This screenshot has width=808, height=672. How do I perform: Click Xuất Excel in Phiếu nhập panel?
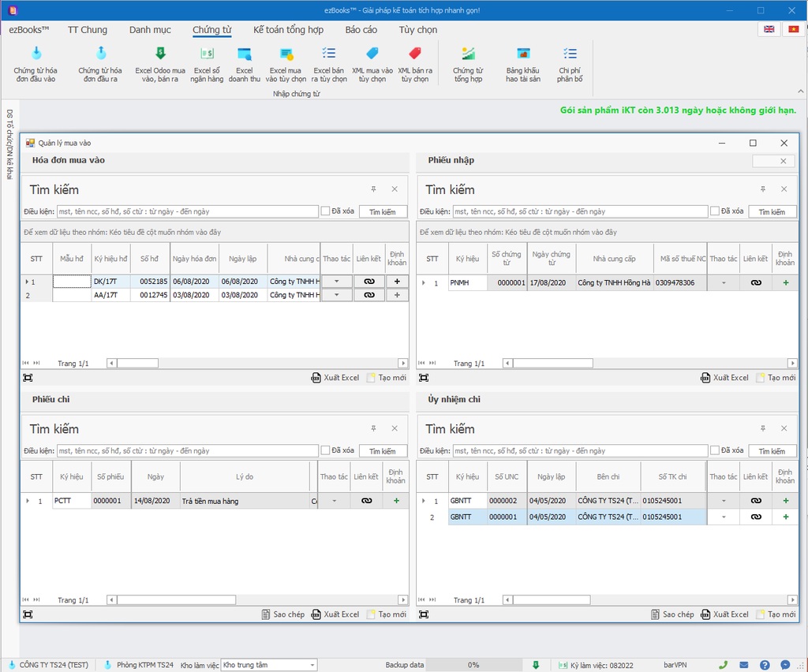pos(724,378)
